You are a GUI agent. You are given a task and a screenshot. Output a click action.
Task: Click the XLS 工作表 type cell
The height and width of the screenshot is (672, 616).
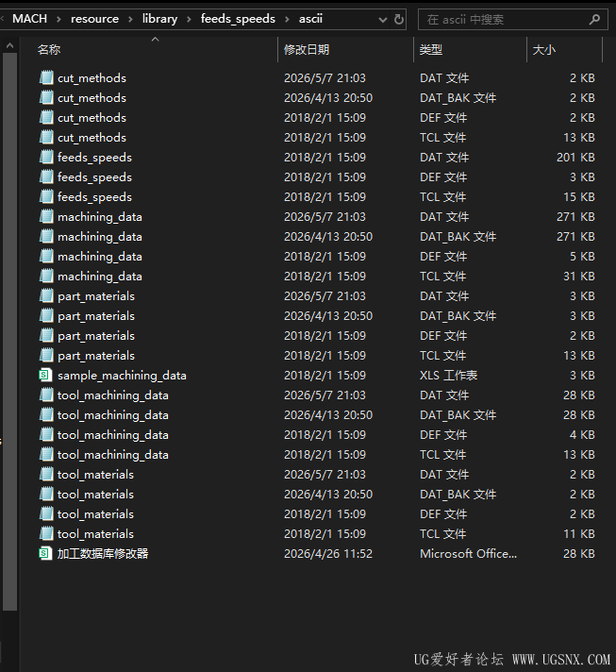tap(448, 376)
